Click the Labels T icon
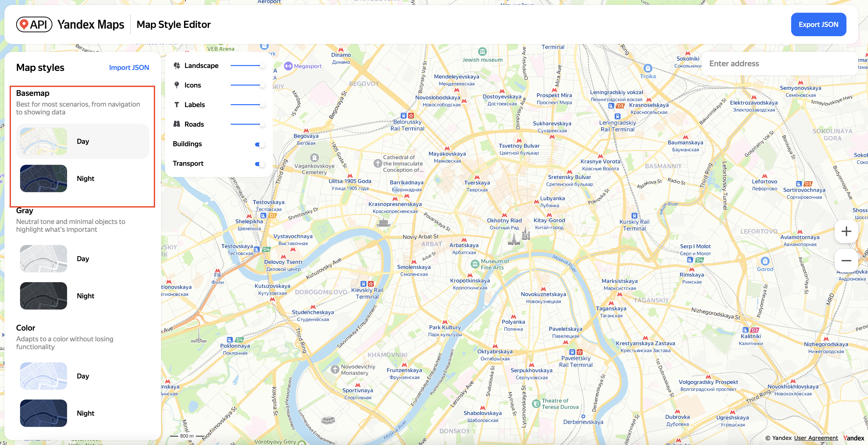 pyautogui.click(x=176, y=105)
